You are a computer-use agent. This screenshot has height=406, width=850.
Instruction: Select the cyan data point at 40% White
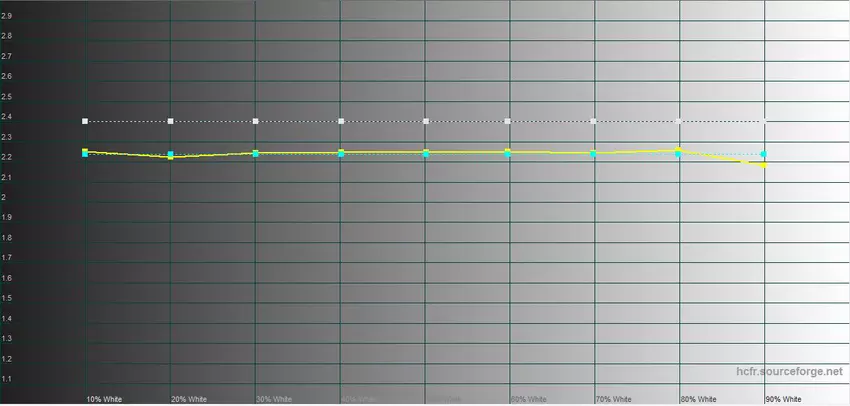click(x=342, y=154)
